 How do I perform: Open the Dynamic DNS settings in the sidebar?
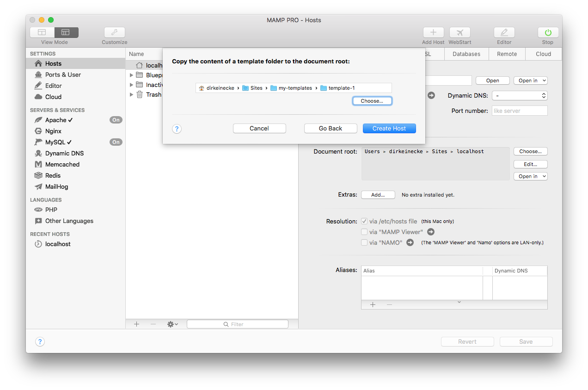[64, 153]
